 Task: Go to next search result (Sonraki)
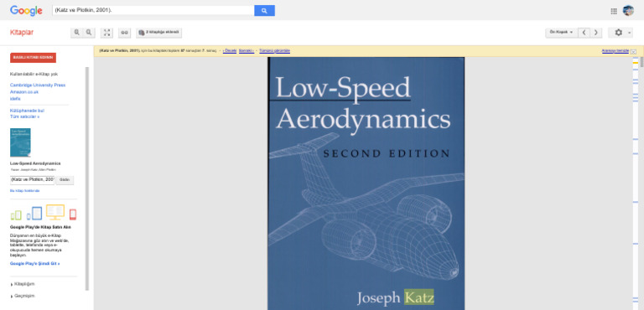pos(247,51)
